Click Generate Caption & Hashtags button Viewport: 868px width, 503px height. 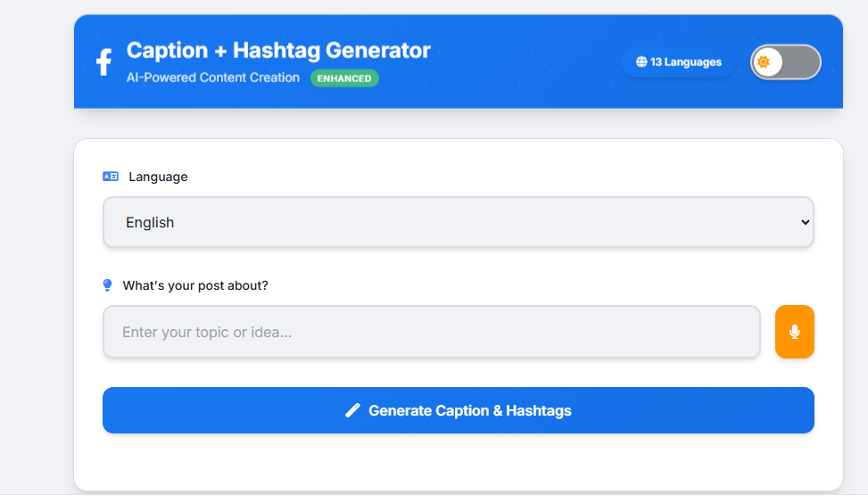click(x=459, y=410)
